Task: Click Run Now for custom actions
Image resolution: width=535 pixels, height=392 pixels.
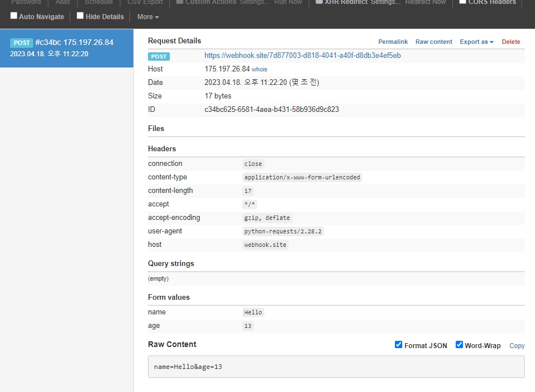Action: pos(288,2)
